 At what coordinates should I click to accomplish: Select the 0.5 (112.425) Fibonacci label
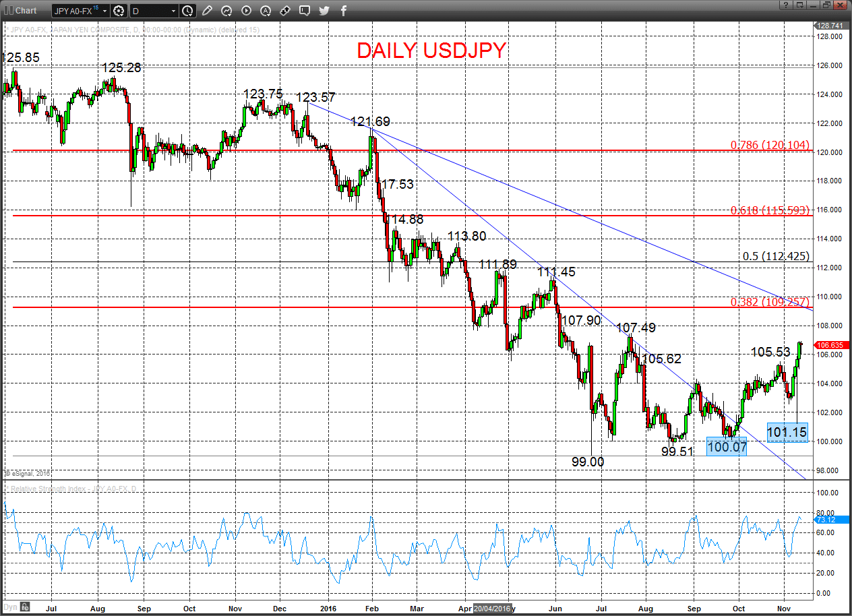pyautogui.click(x=775, y=256)
